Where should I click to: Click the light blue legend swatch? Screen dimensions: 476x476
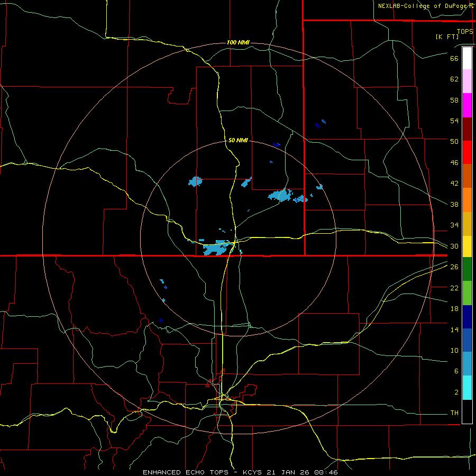[467, 363]
